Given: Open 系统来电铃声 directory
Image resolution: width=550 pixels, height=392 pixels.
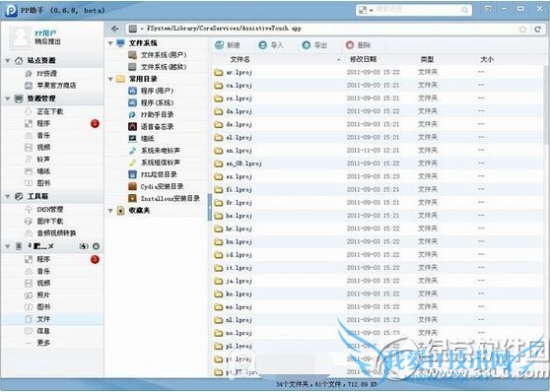Looking at the screenshot, I should (155, 151).
